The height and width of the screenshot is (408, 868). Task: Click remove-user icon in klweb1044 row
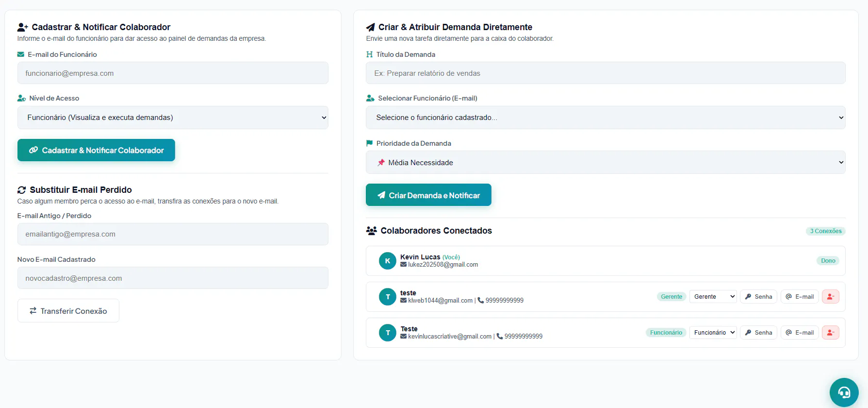(830, 297)
